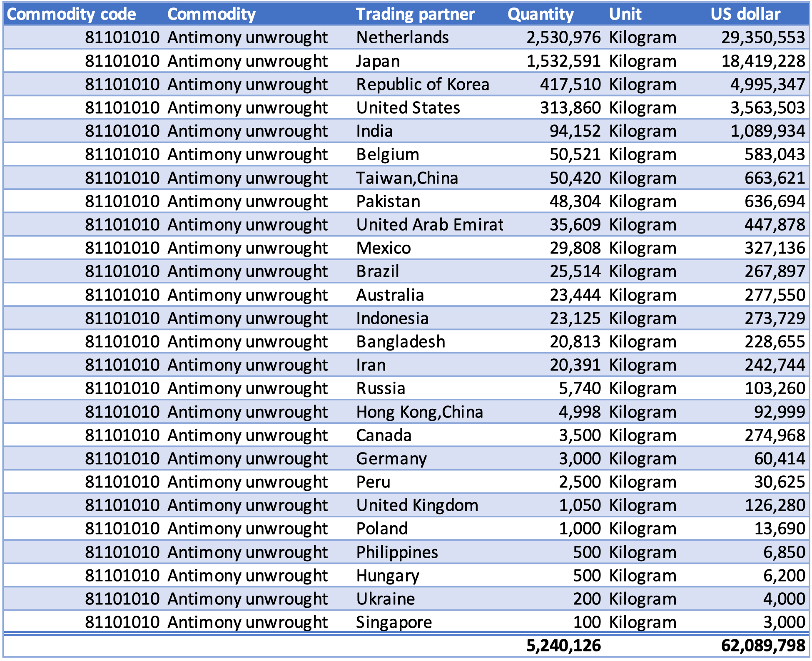Select the Bangladesh trading partner cell
The height and width of the screenshot is (661, 812).
point(401,342)
